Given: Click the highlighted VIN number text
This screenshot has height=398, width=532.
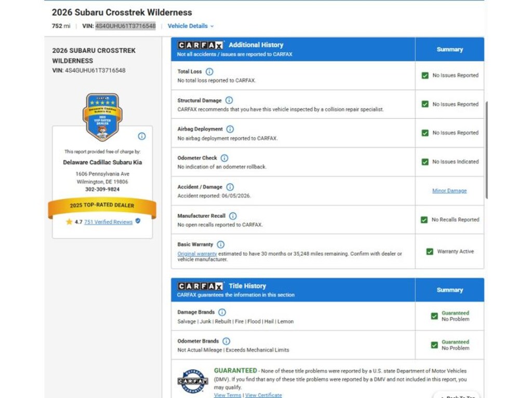Looking at the screenshot, I should click(x=126, y=26).
